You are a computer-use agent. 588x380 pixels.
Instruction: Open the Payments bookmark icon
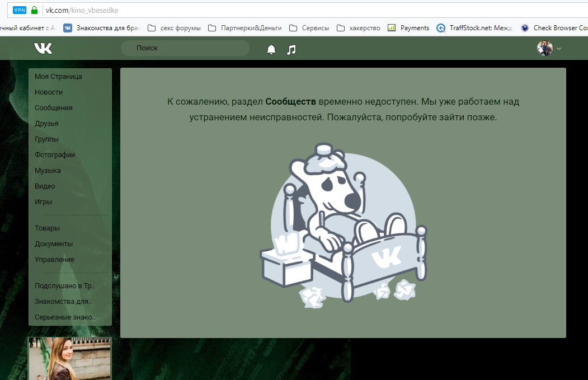point(392,28)
